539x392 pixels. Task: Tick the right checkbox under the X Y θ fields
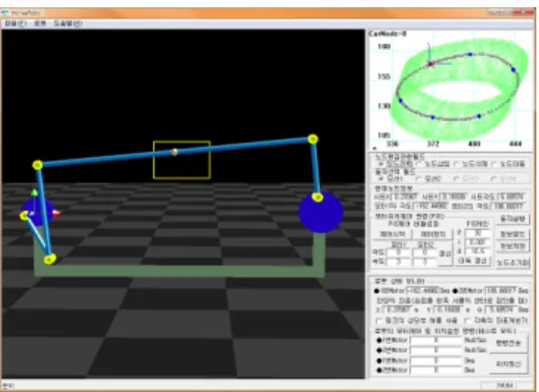point(467,321)
